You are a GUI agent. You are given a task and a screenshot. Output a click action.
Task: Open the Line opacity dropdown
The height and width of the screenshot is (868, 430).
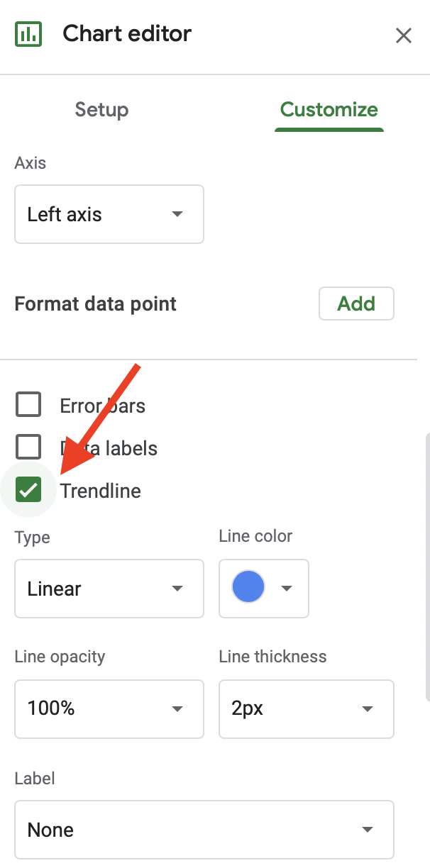109,709
